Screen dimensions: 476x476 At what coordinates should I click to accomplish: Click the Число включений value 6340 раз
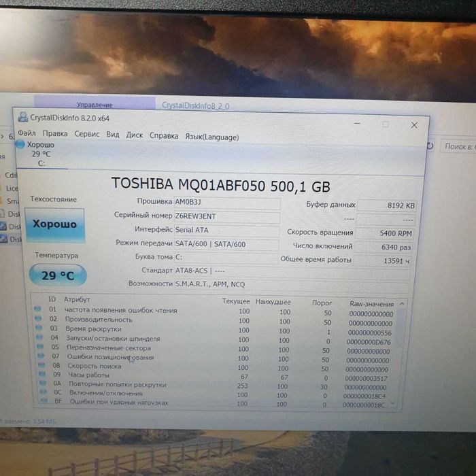384,248
